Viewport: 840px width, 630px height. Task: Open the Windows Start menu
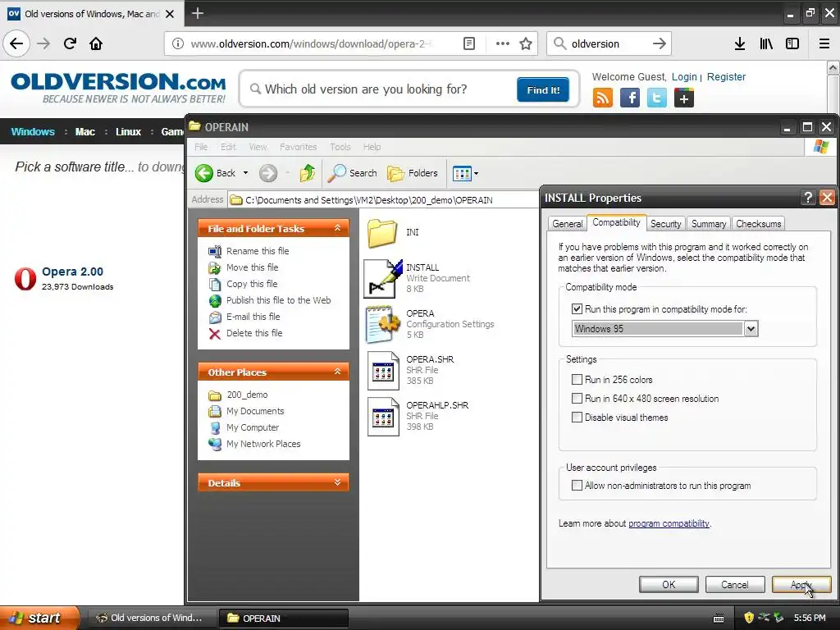(x=39, y=618)
